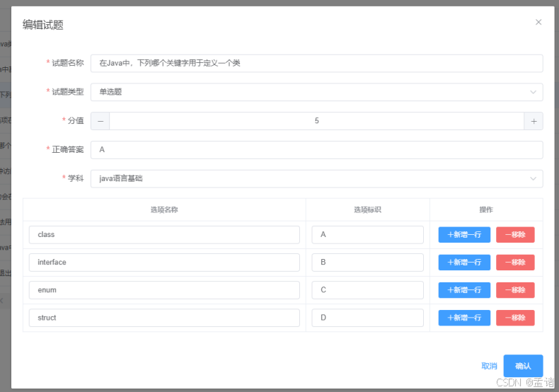Open the 学科 dropdown showing java语言基础
Image resolution: width=559 pixels, height=392 pixels.
tap(316, 178)
